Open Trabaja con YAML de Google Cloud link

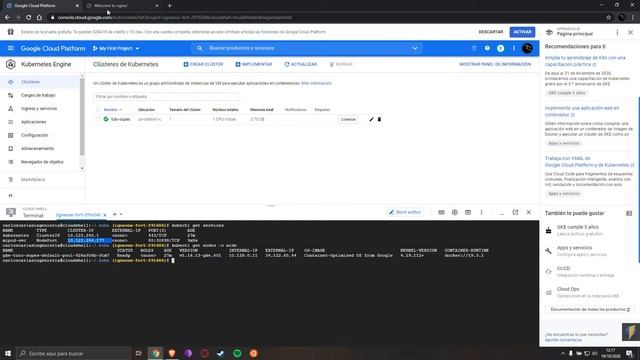589,162
